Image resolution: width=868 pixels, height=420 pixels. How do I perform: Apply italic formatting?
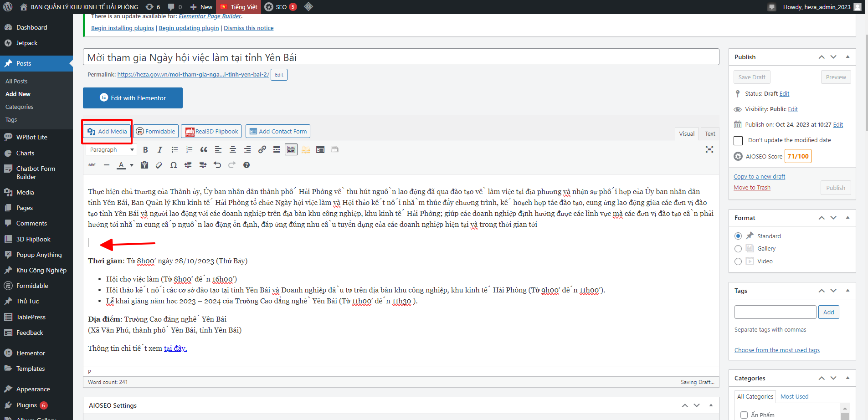[160, 150]
